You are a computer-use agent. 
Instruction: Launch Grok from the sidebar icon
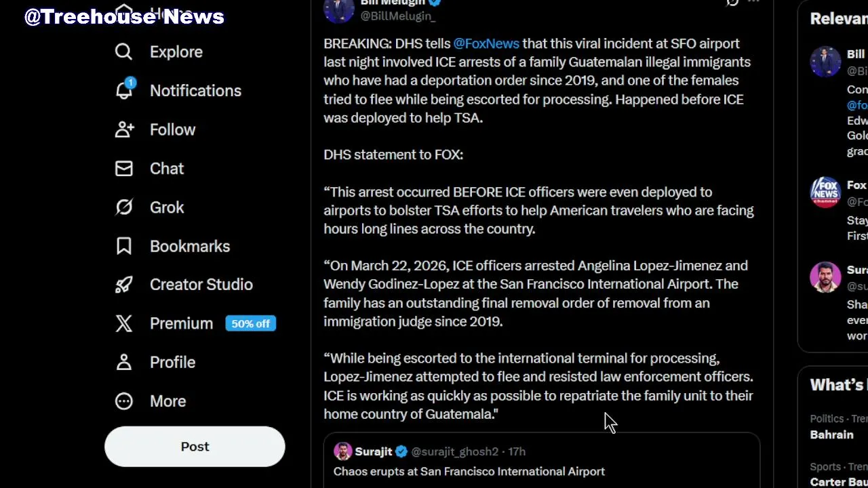pos(123,207)
